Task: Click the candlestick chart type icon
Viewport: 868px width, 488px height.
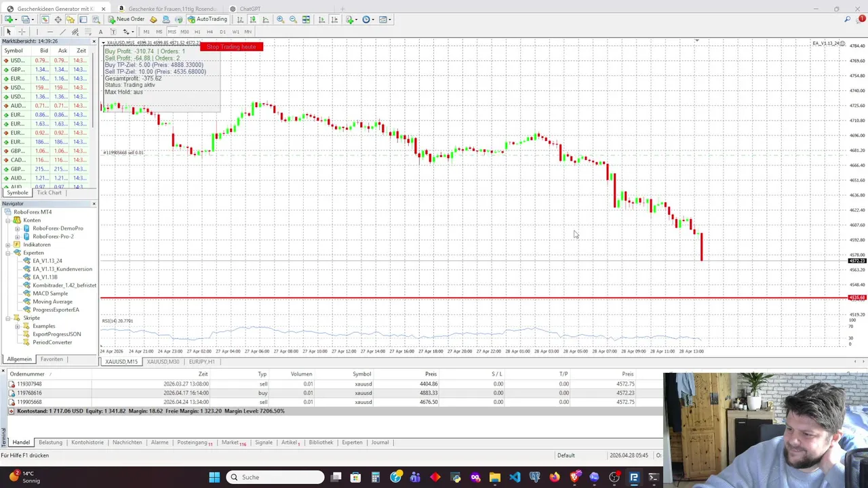Action: tap(252, 19)
